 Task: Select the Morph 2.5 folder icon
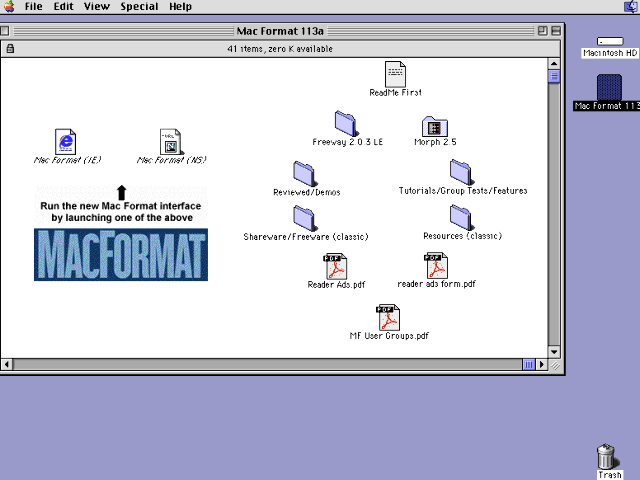pos(435,127)
